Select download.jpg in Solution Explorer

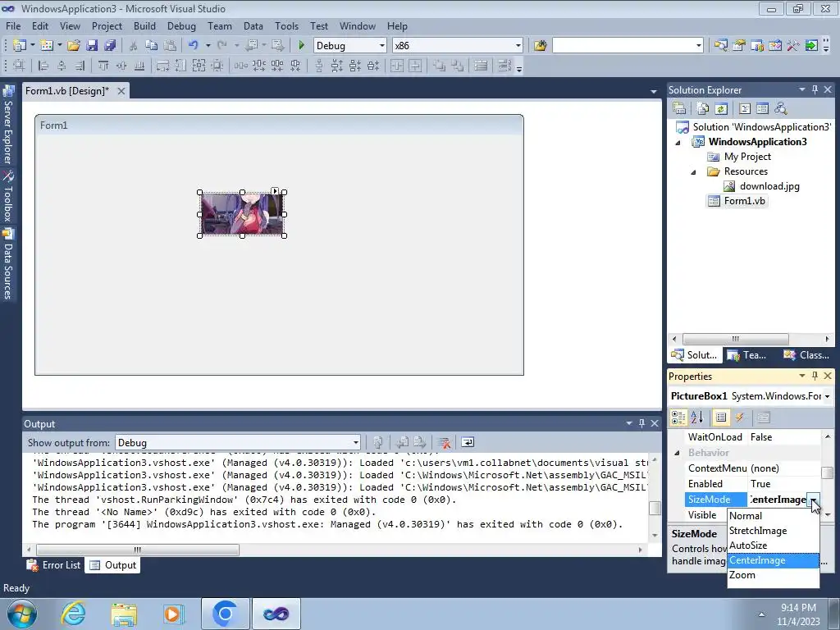[x=769, y=186]
